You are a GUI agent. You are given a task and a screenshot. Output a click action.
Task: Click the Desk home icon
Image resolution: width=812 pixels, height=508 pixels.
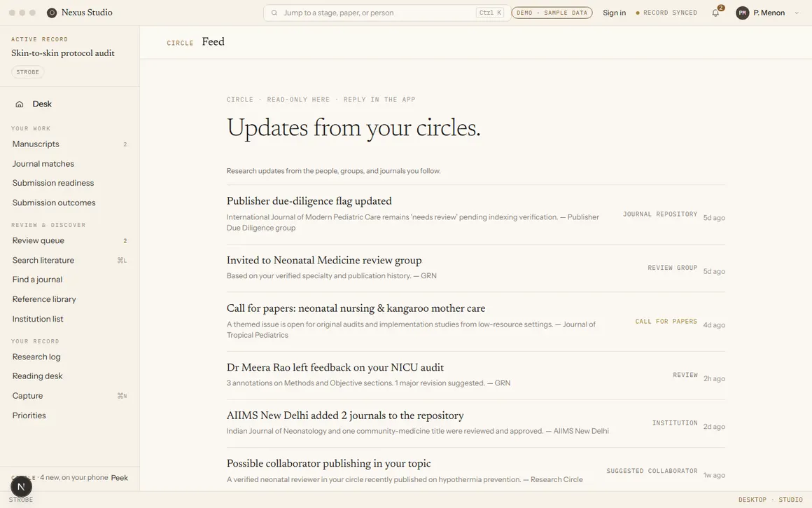[19, 104]
